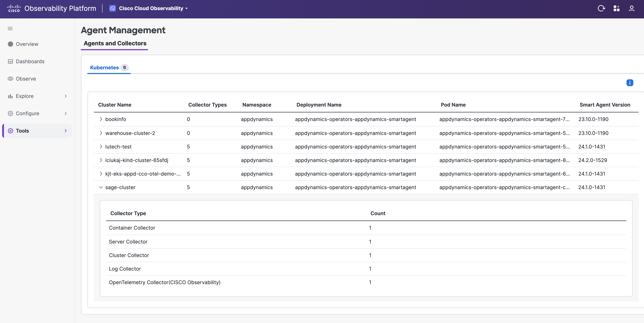This screenshot has height=323, width=644.
Task: Click the warehouse-cluster-2 cluster name
Action: click(130, 133)
